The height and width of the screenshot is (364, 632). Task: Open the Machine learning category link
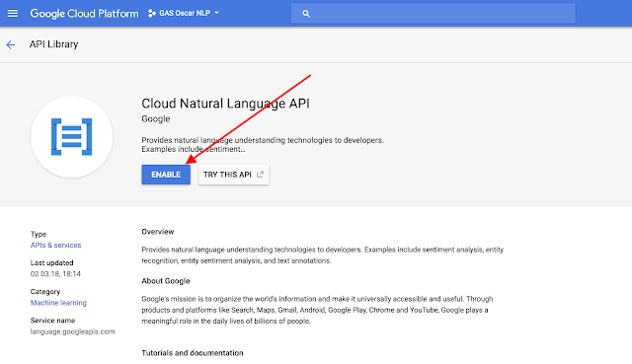click(58, 303)
